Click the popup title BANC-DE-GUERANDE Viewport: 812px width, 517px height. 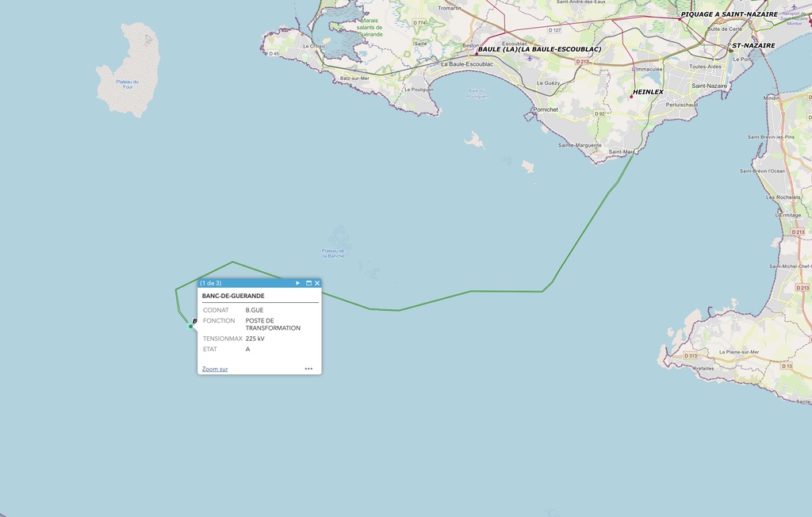coord(233,296)
